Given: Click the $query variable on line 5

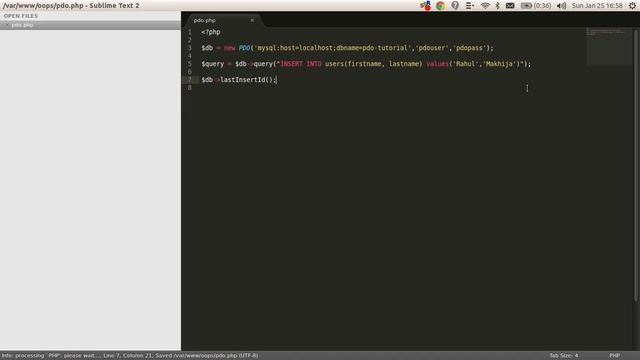Looking at the screenshot, I should pyautogui.click(x=213, y=64).
